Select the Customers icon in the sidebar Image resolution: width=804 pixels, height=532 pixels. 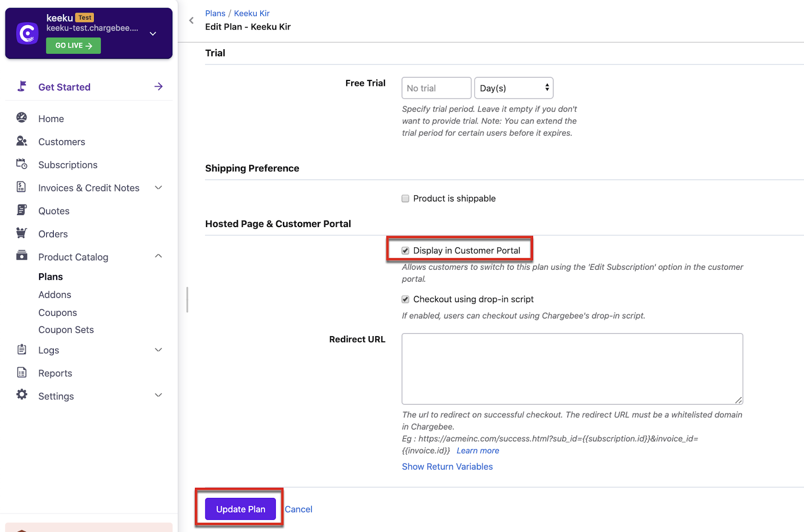[21, 141]
